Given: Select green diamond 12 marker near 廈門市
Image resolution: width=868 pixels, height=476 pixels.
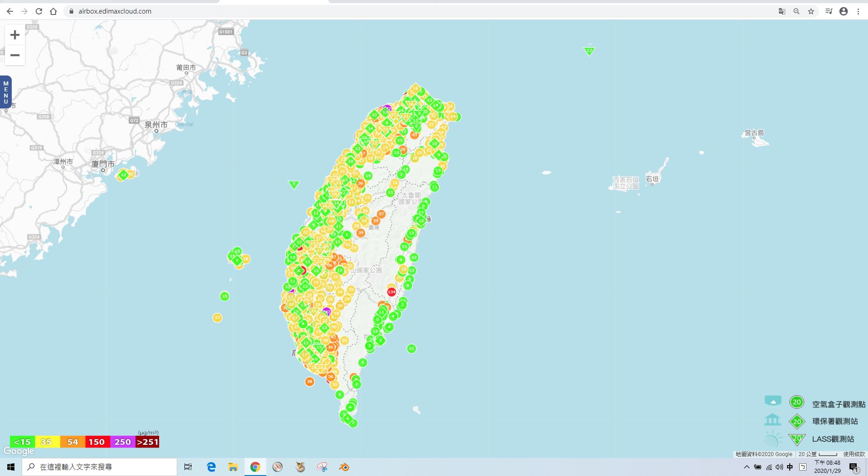Looking at the screenshot, I should click(x=123, y=174).
